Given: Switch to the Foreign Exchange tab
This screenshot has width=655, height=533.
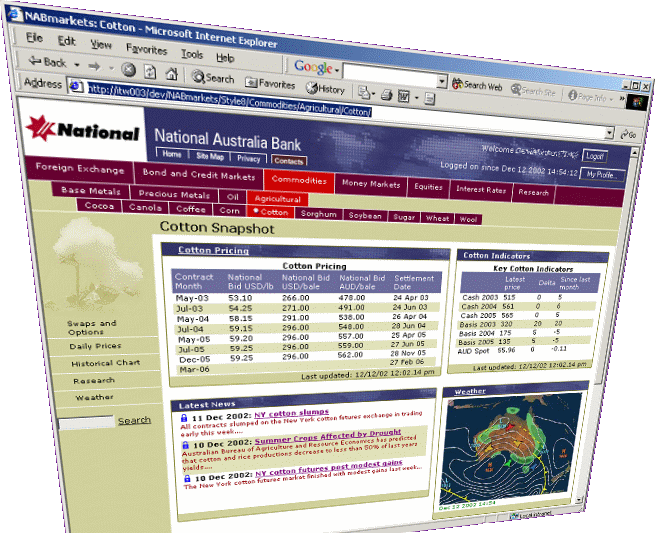Looking at the screenshot, I should click(x=80, y=169).
